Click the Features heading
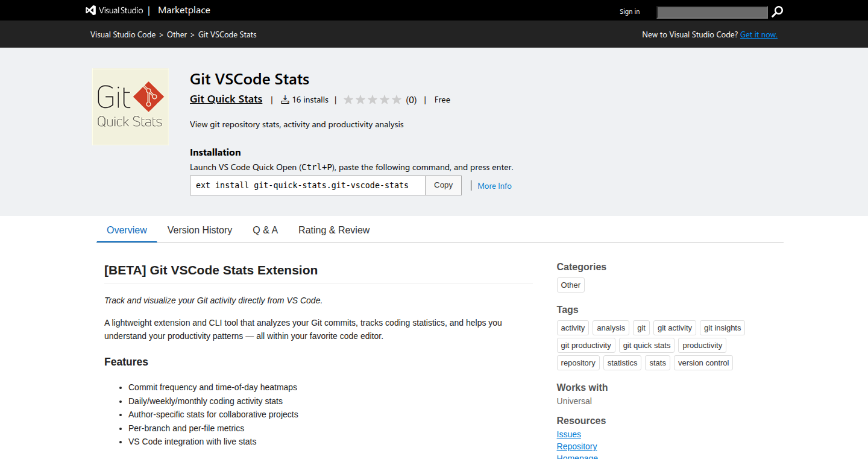Viewport: 868px width, 459px height. point(126,362)
